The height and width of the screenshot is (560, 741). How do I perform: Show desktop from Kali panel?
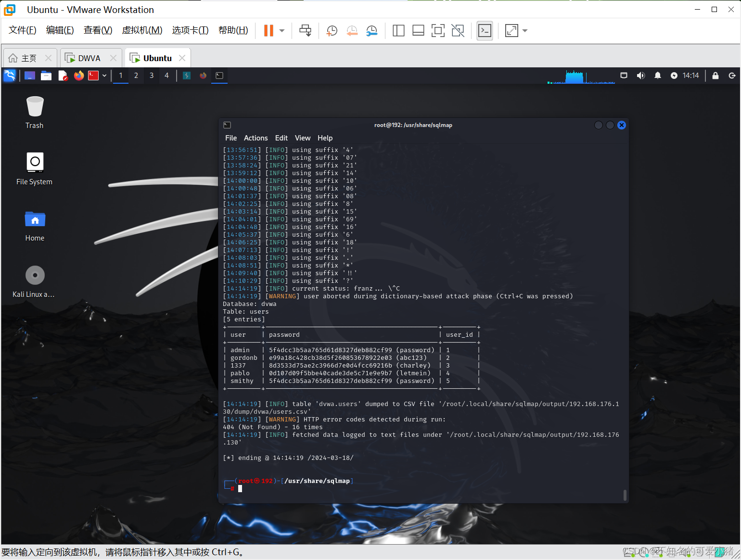click(30, 76)
